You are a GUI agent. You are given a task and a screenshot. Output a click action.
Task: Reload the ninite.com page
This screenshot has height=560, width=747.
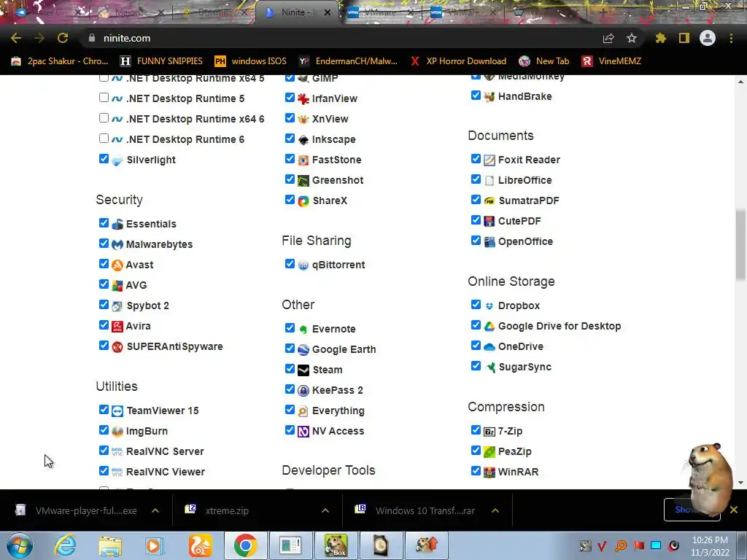(63, 38)
